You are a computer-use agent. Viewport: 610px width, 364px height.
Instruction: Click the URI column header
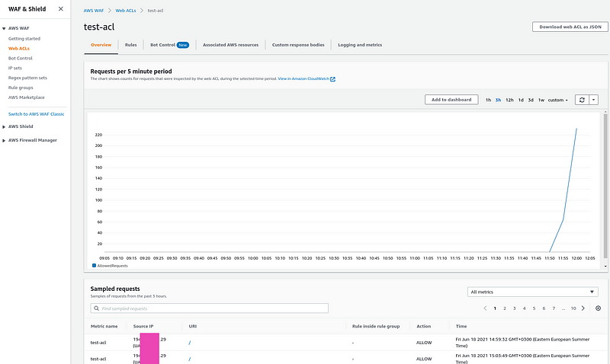[x=193, y=327]
